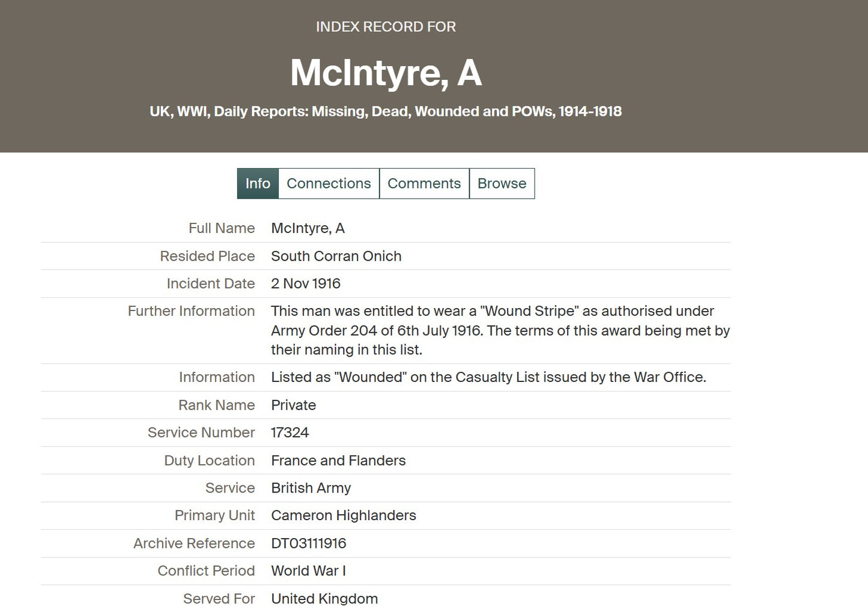
Task: Click the France and Flanders duty location
Action: pyautogui.click(x=338, y=461)
